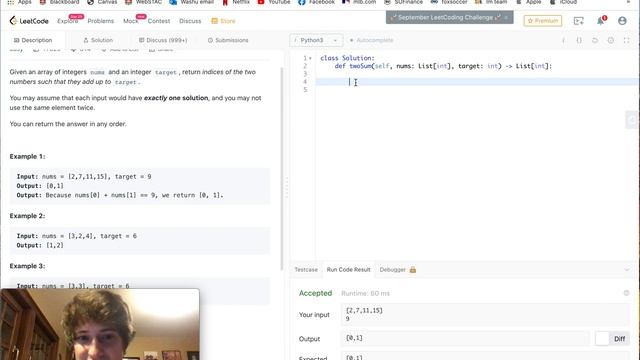This screenshot has height=360, width=640.
Task: Click the Your input value box
Action: click(x=485, y=315)
